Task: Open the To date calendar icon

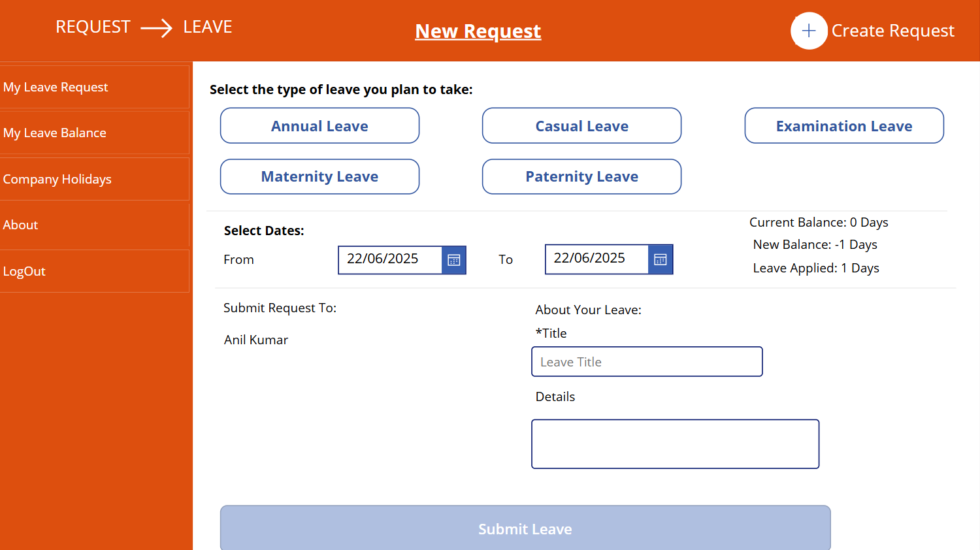Action: [x=661, y=259]
